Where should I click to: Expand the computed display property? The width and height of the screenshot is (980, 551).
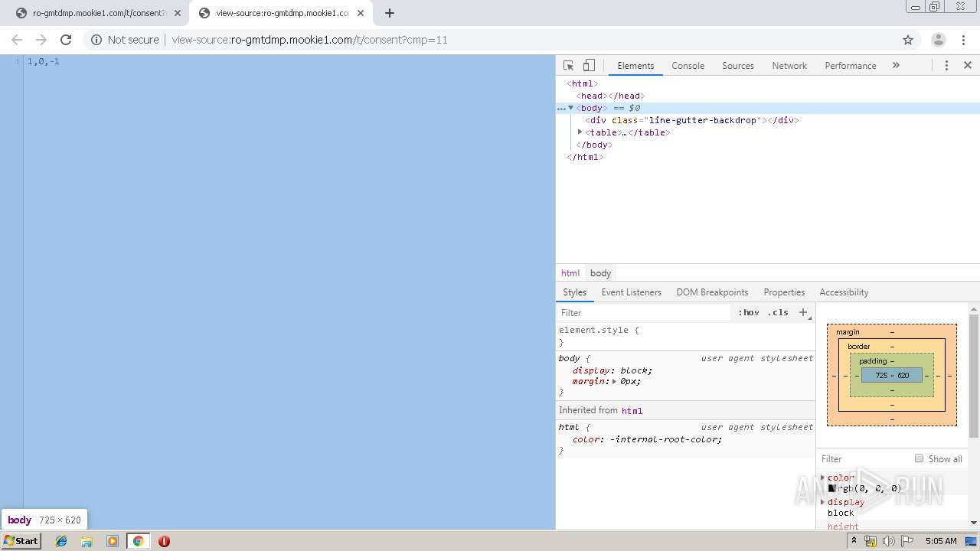823,502
